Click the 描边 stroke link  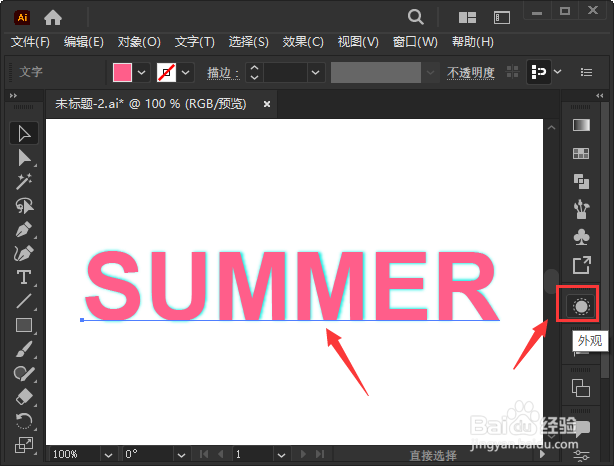tap(223, 73)
